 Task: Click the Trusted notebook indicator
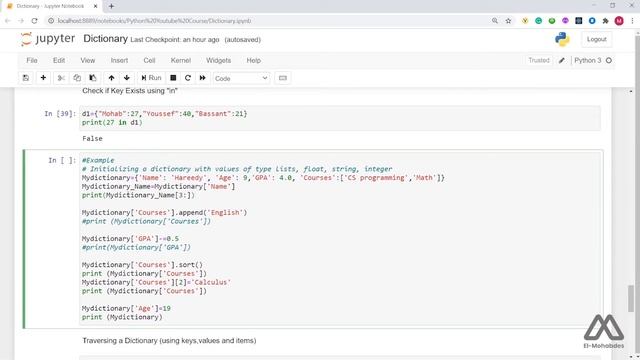[539, 60]
